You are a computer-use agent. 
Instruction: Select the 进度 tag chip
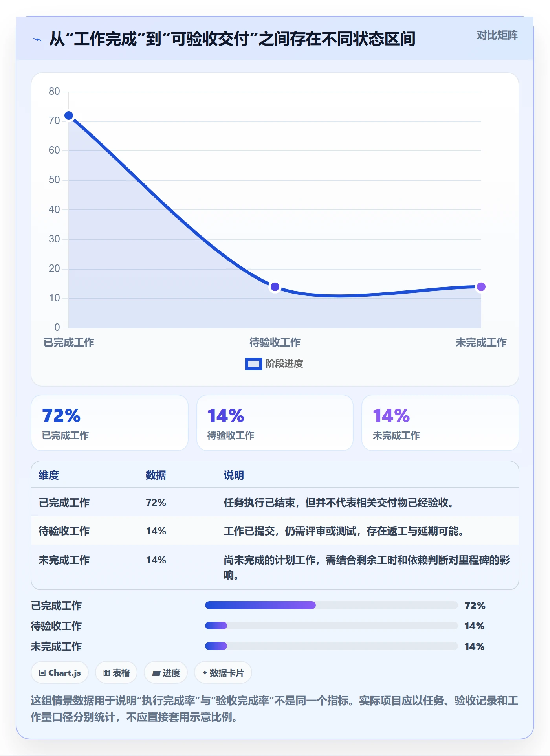tap(166, 673)
